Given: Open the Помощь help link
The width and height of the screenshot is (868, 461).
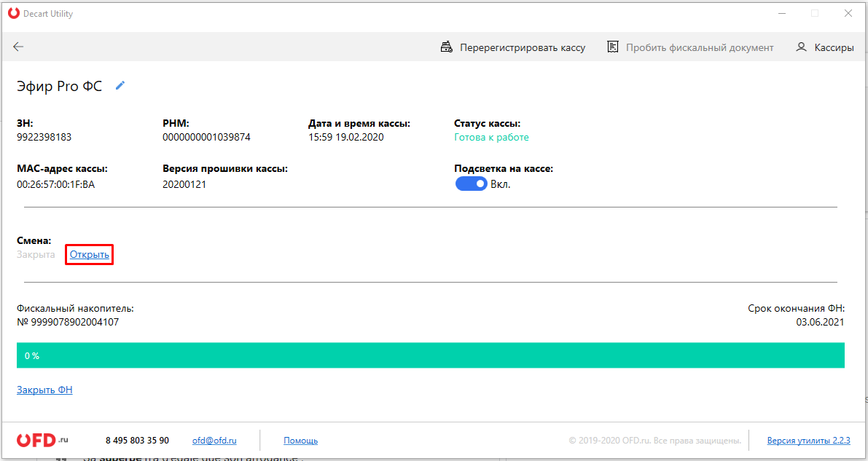Looking at the screenshot, I should [x=300, y=441].
